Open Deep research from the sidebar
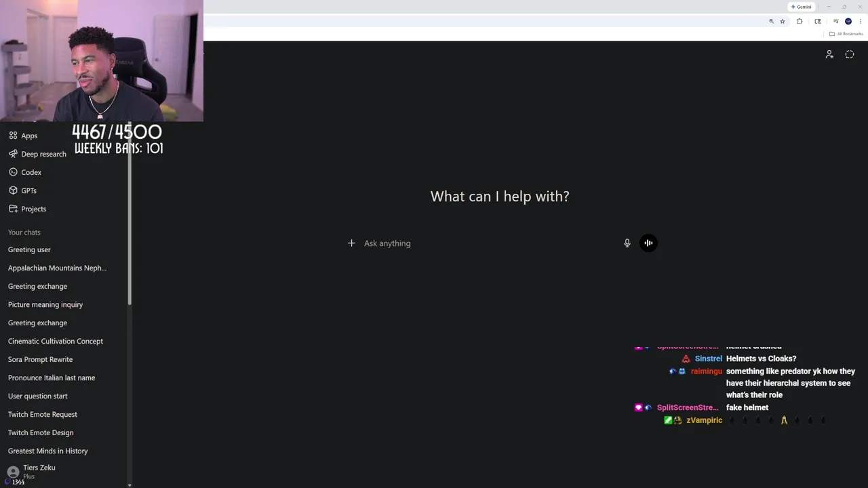 [37, 154]
